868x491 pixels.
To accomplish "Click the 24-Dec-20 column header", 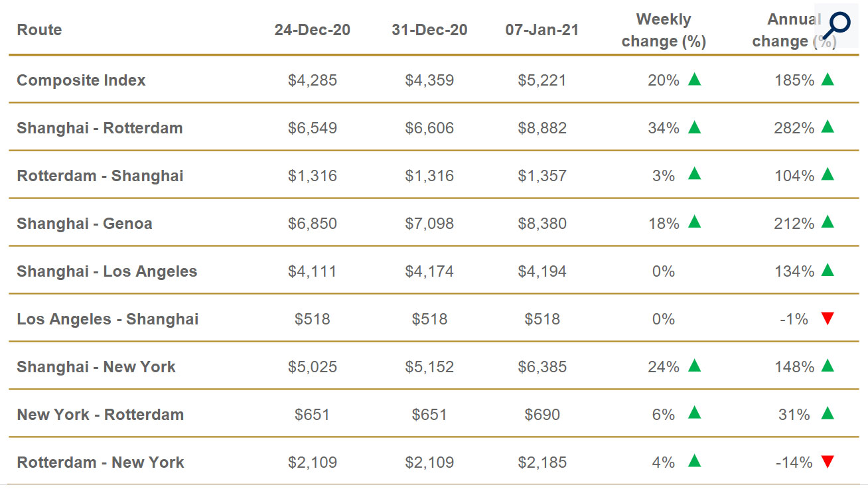I will click(313, 30).
